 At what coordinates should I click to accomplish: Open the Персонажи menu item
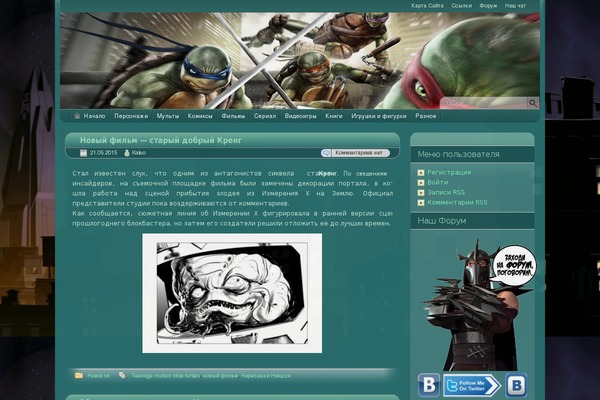click(x=131, y=116)
